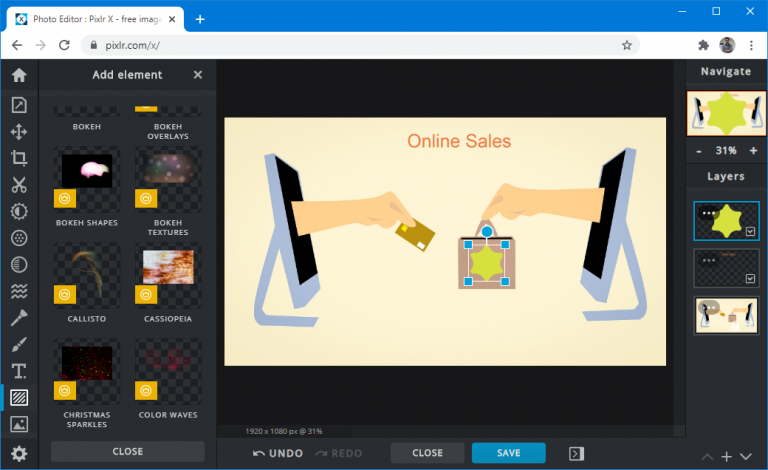Select the Text tool
768x470 pixels.
(19, 371)
